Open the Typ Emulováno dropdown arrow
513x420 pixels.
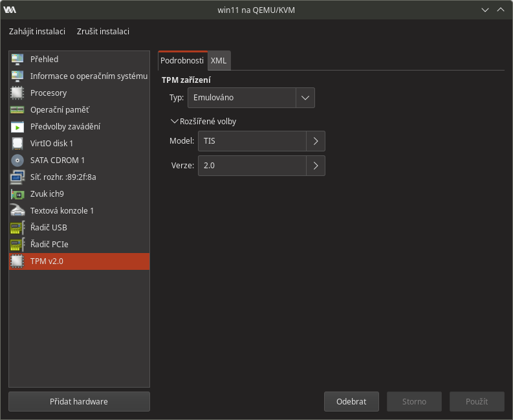[305, 98]
